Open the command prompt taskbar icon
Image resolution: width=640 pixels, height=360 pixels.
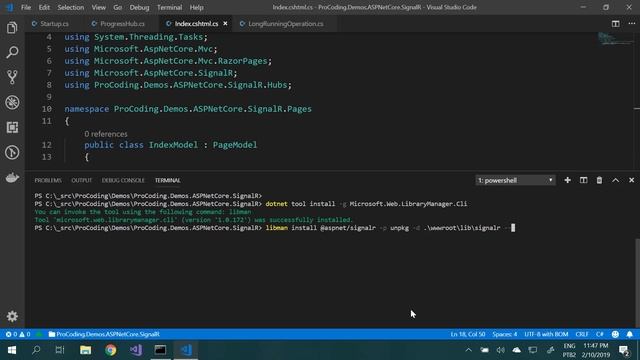(160, 350)
